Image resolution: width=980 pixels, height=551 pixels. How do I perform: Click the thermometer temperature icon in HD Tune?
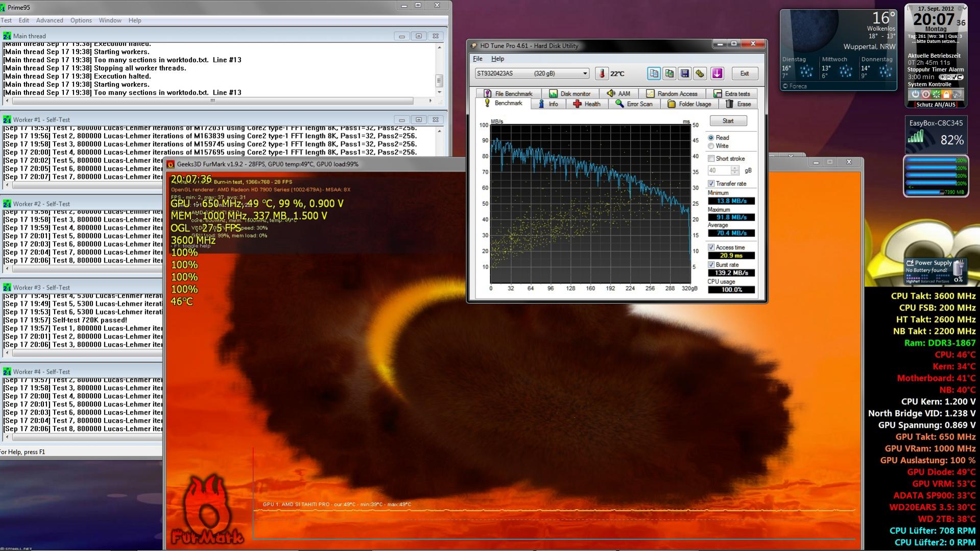602,74
